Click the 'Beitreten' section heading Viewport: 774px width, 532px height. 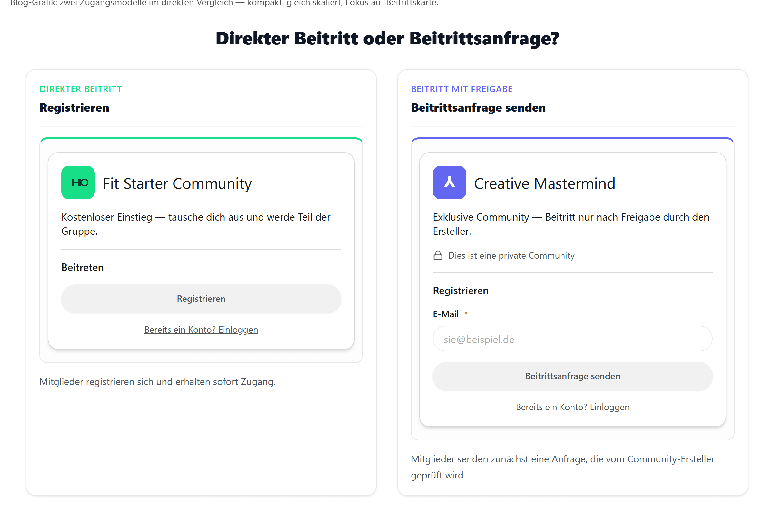[82, 267]
